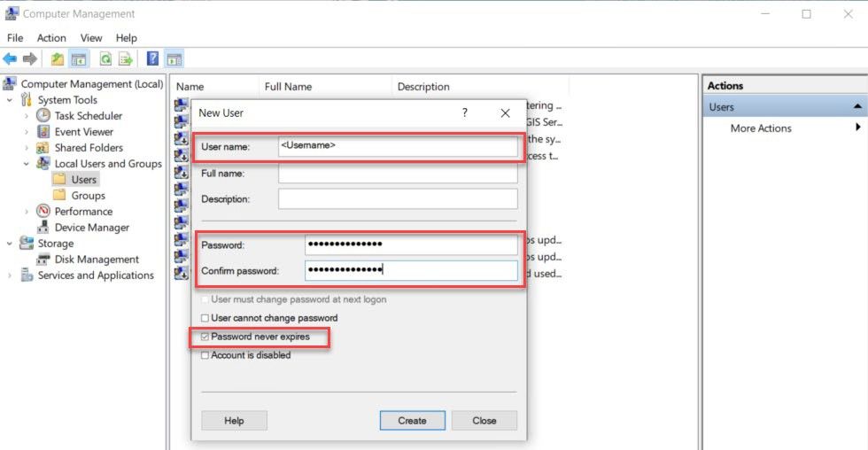
Task: Select the Services and Applications icon
Action: click(26, 275)
